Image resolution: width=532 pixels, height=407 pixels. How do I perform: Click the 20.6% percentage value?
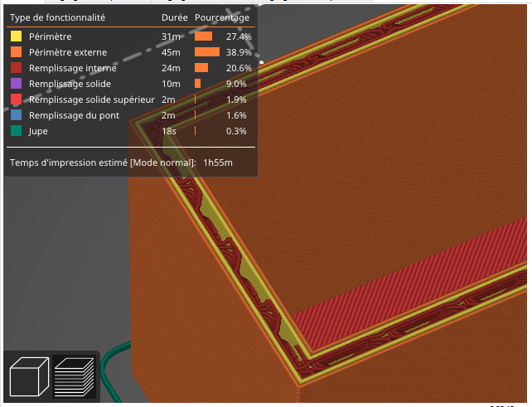239,68
